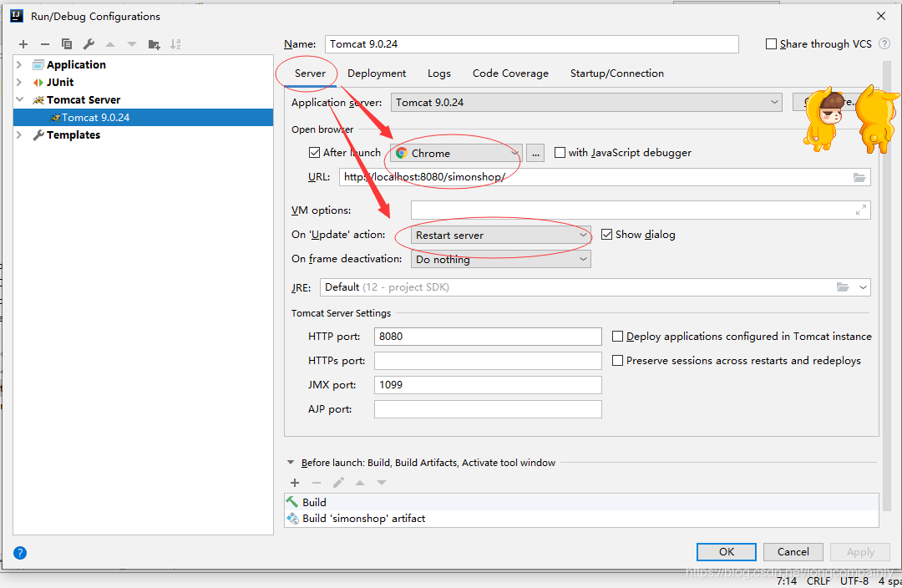Select Build task in before launch list
Image resolution: width=902 pixels, height=588 pixels.
[x=581, y=502]
